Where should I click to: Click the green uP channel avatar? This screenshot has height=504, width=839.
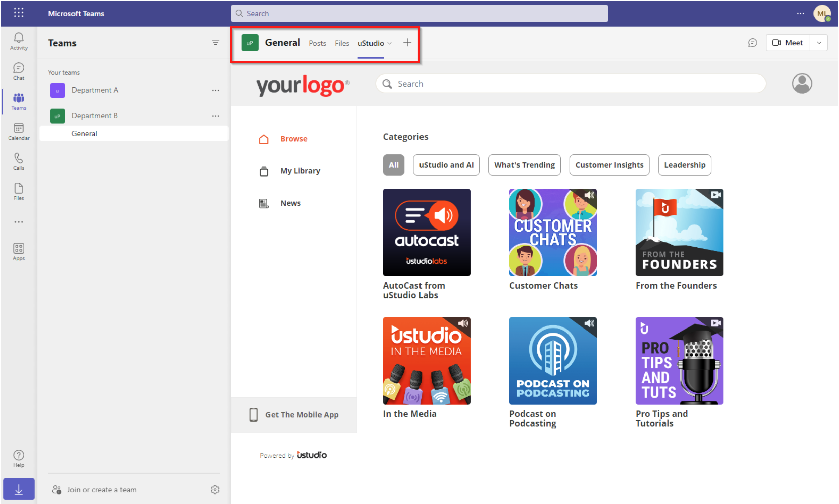point(250,43)
